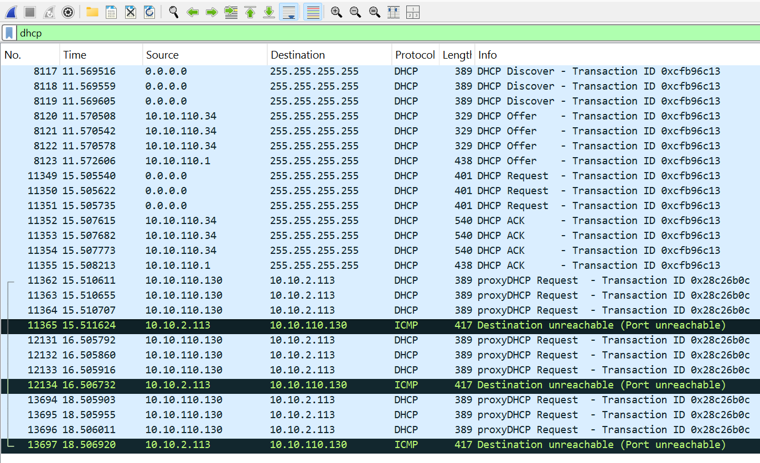Select packet 11362 proxyDHCP Request row
Viewport: 760px width, 463px height.
pos(380,280)
